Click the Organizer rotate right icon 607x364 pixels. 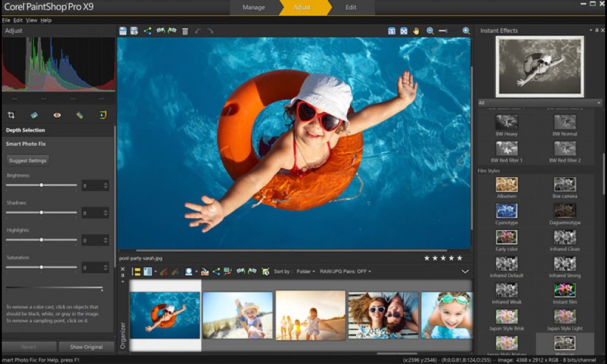point(252,271)
